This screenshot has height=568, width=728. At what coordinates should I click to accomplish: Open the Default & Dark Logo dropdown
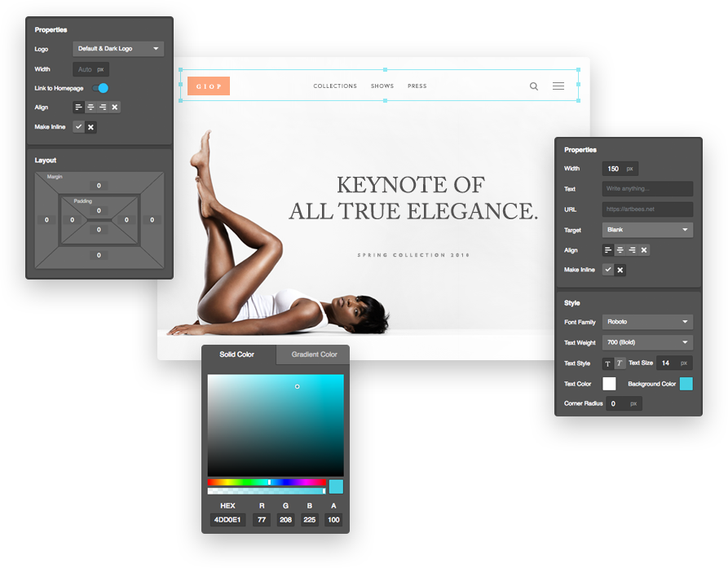(x=118, y=49)
